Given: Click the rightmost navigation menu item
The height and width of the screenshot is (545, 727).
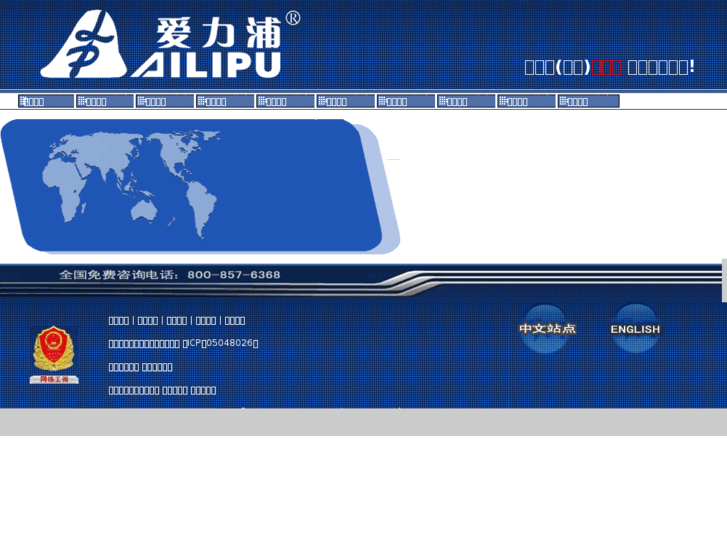Looking at the screenshot, I should [x=589, y=101].
